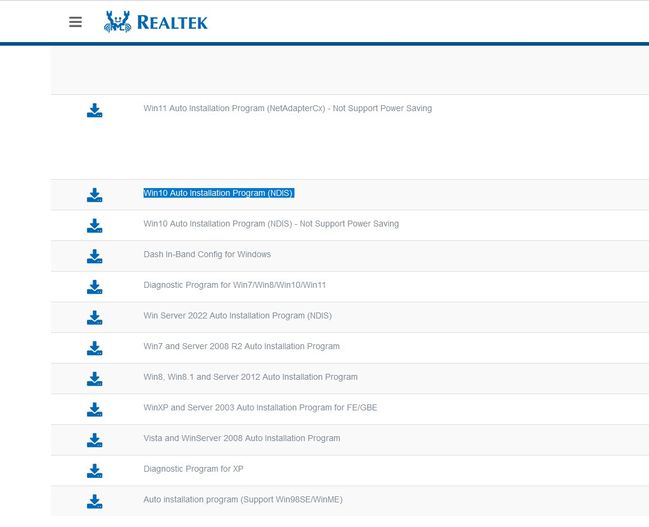Download Dash In-Band Config for Windows
This screenshot has height=527, width=649.
tap(94, 256)
